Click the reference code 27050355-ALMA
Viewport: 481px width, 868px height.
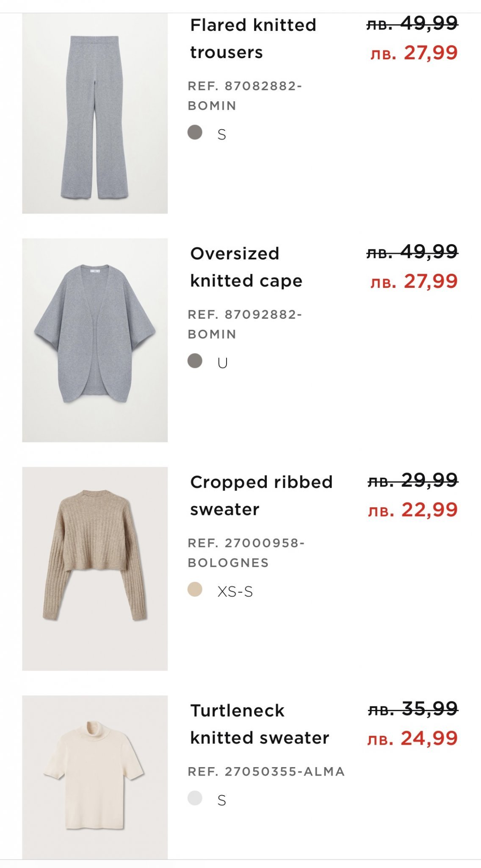pos(266,772)
